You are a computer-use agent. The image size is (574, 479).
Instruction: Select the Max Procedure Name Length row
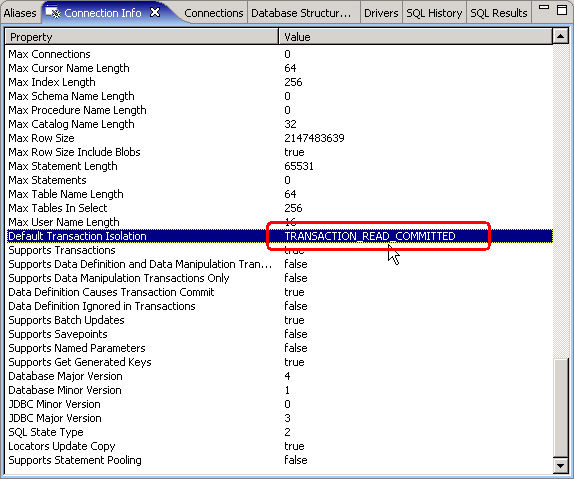280,110
